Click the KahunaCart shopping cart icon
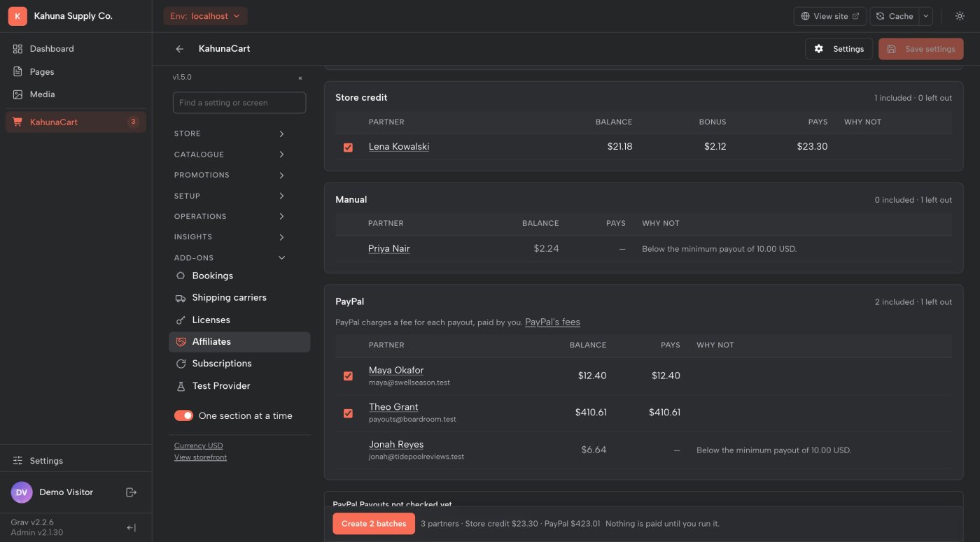The image size is (980, 542). coord(18,122)
